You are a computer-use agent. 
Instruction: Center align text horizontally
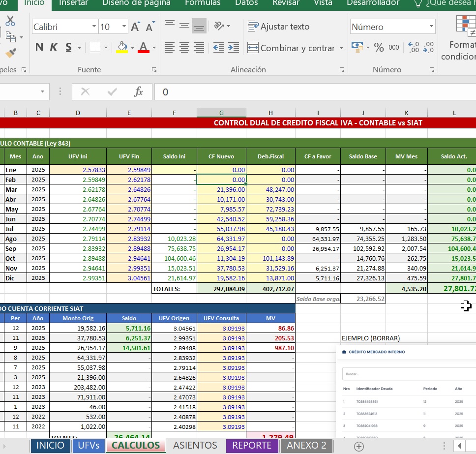(184, 48)
